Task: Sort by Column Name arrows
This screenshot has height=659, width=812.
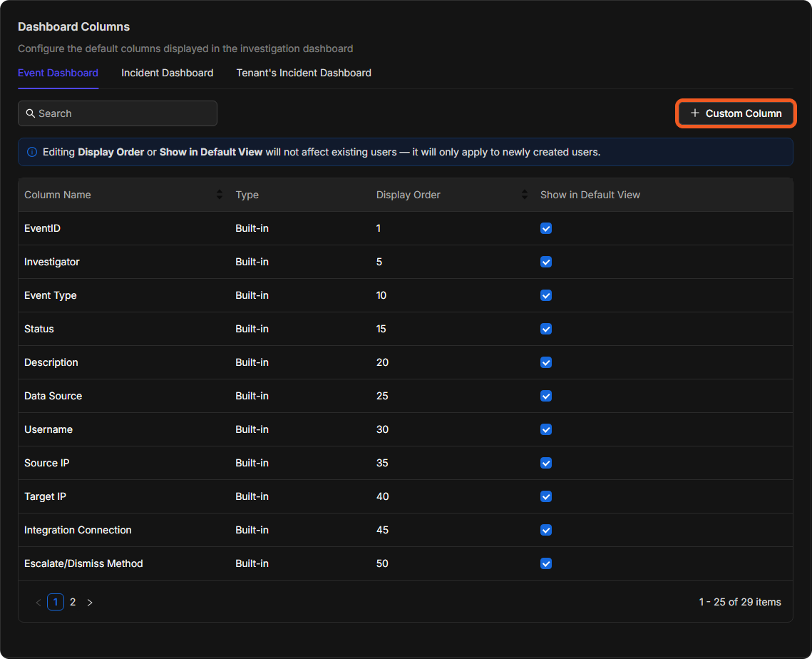Action: pyautogui.click(x=220, y=194)
